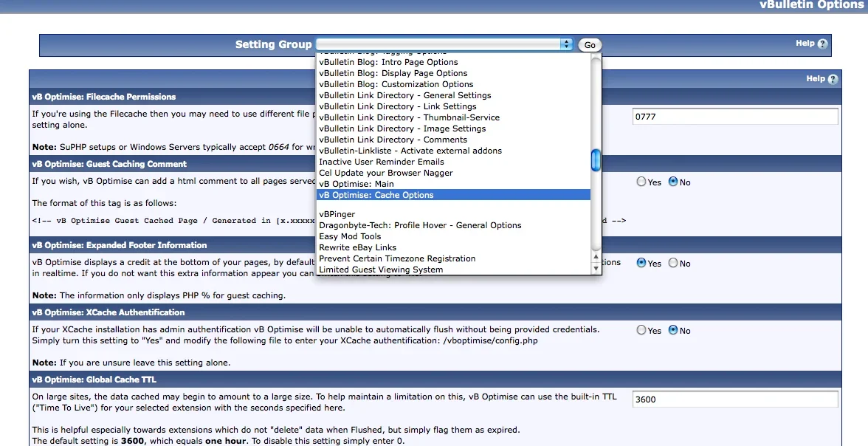Select 'Easy Mod Tools' option
Image resolution: width=868 pixels, height=446 pixels.
pos(350,236)
